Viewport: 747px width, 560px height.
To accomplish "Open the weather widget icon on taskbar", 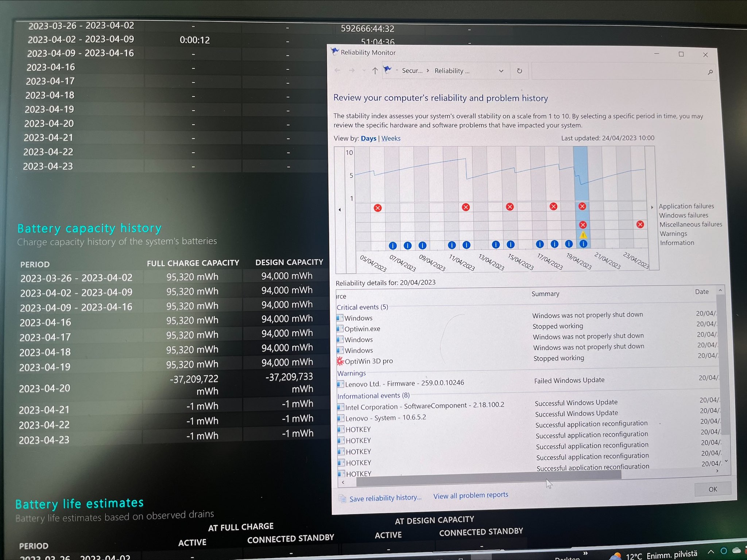I will click(615, 556).
